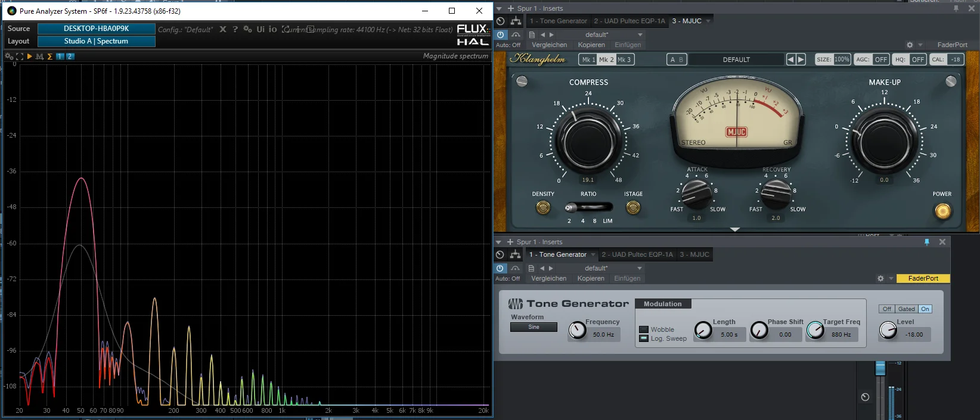Switch to 3 - MJUC tab in Tone Generator window

click(694, 254)
